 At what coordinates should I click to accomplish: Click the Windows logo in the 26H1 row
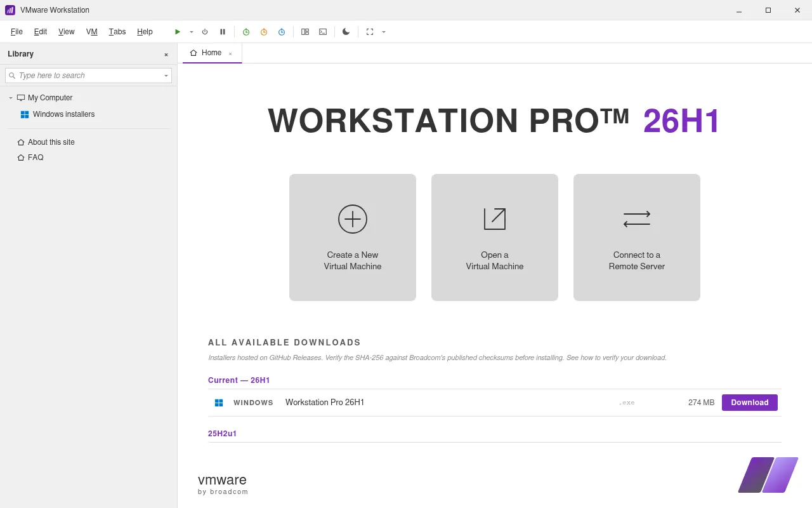point(219,403)
